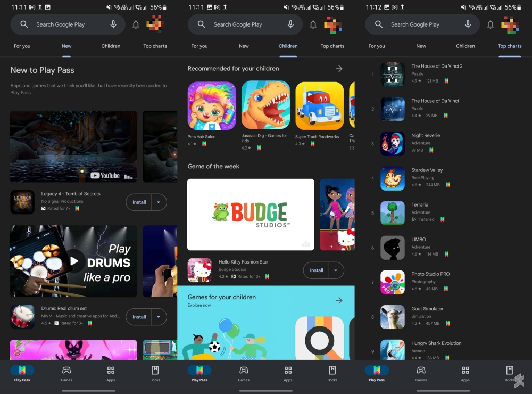Open Apps in the middle screen's bottom bar
This screenshot has height=394, width=532.
tap(288, 373)
